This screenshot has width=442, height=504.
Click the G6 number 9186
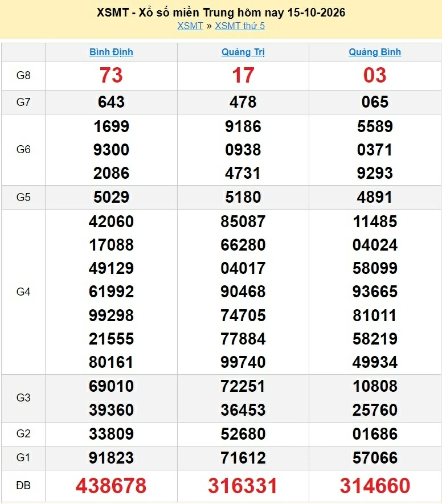tap(243, 126)
